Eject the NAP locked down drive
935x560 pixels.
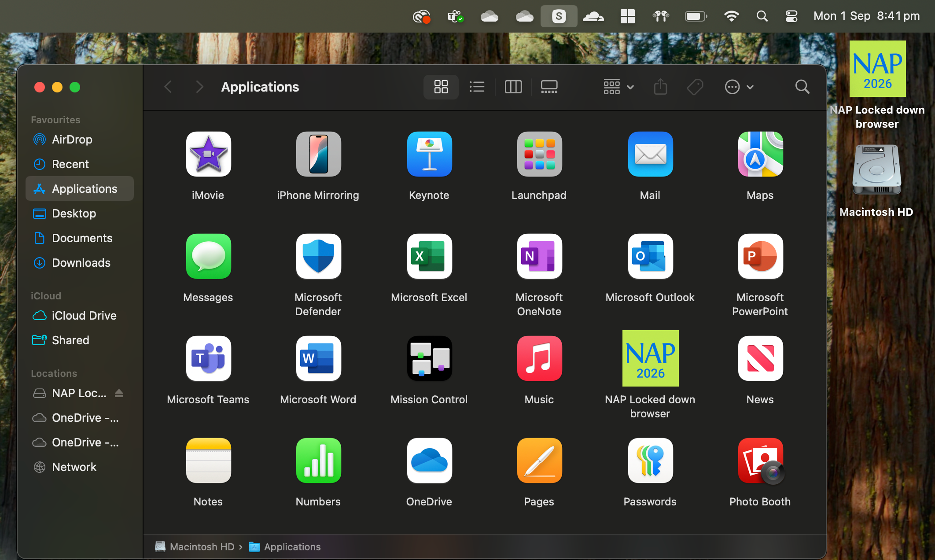[119, 393]
